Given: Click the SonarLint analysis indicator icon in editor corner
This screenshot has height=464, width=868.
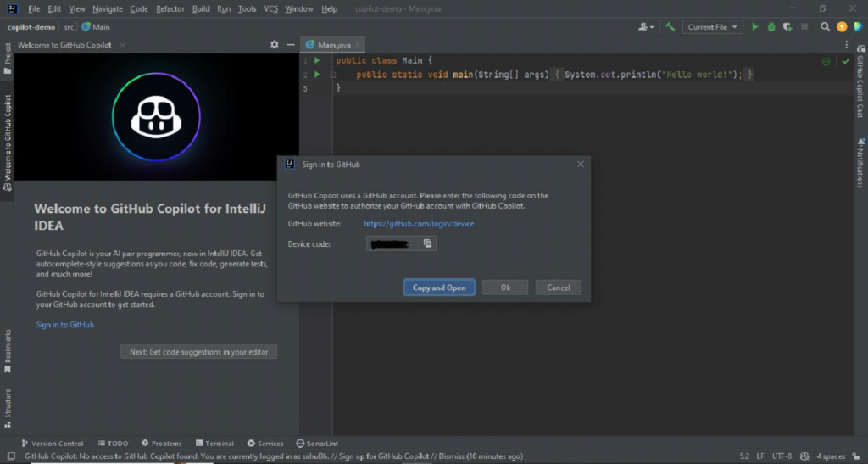Looking at the screenshot, I should (826, 61).
